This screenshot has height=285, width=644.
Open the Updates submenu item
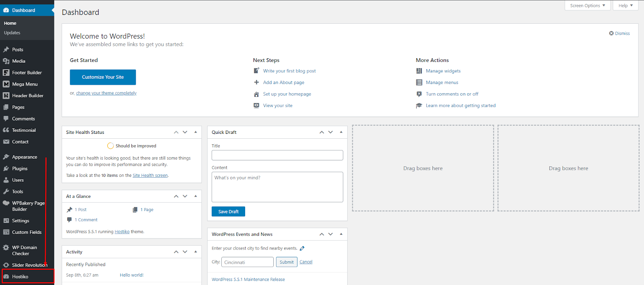pos(12,33)
